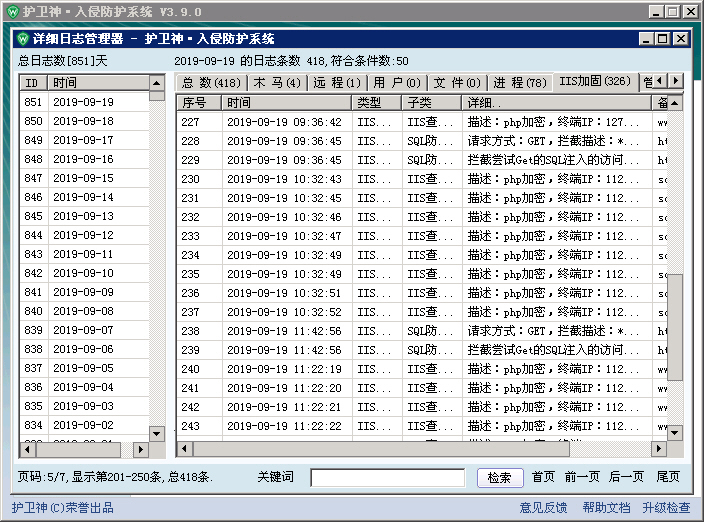The height and width of the screenshot is (522, 704).
Task: Click 护卫神 (C)荣誉出品 footer text
Action: pos(63,508)
